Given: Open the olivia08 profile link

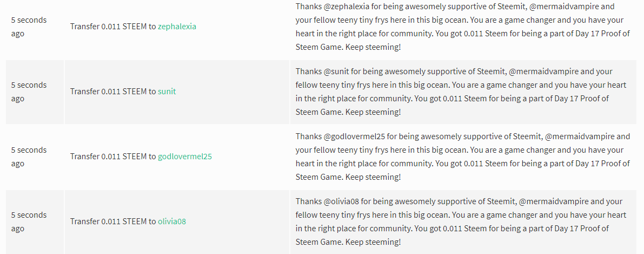Looking at the screenshot, I should (x=171, y=222).
